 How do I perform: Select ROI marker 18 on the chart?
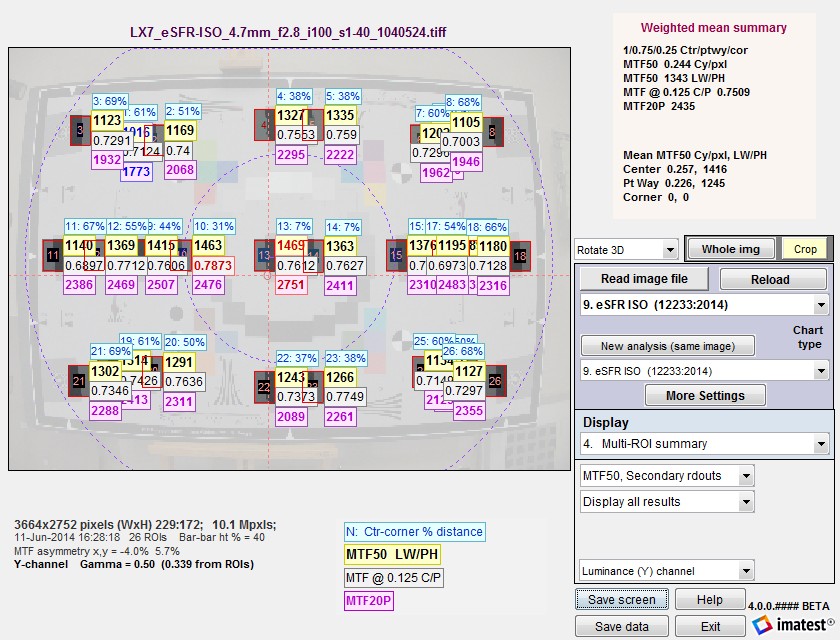[x=520, y=256]
